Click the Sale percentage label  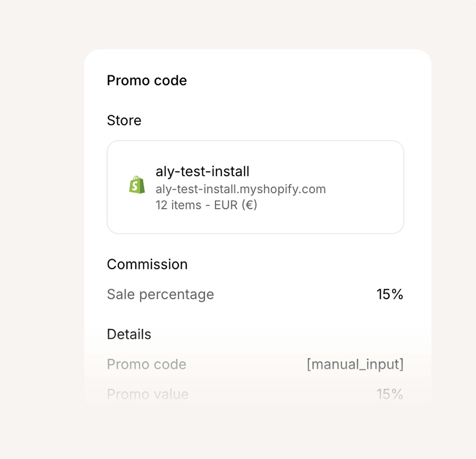[x=160, y=294]
